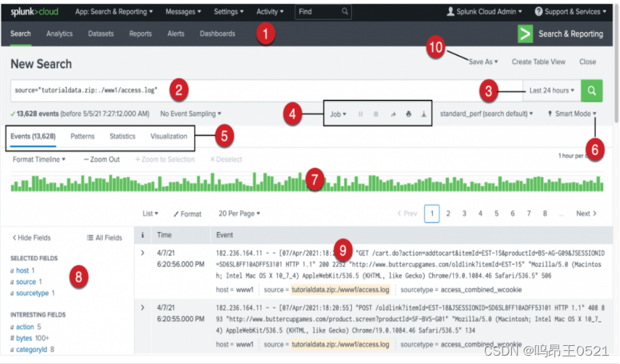Viewport: 620px width, 364px height.
Task: Click Next page link
Action: click(x=586, y=213)
